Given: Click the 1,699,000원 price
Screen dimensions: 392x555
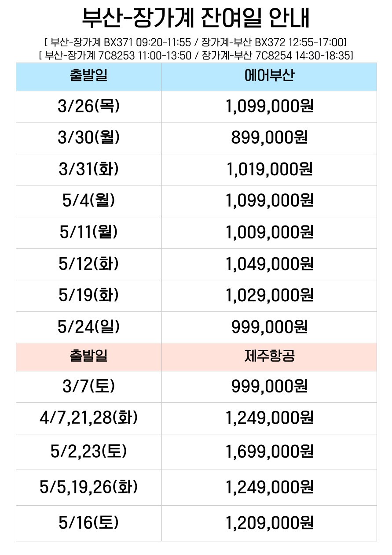Looking at the screenshot, I should coord(269,451).
